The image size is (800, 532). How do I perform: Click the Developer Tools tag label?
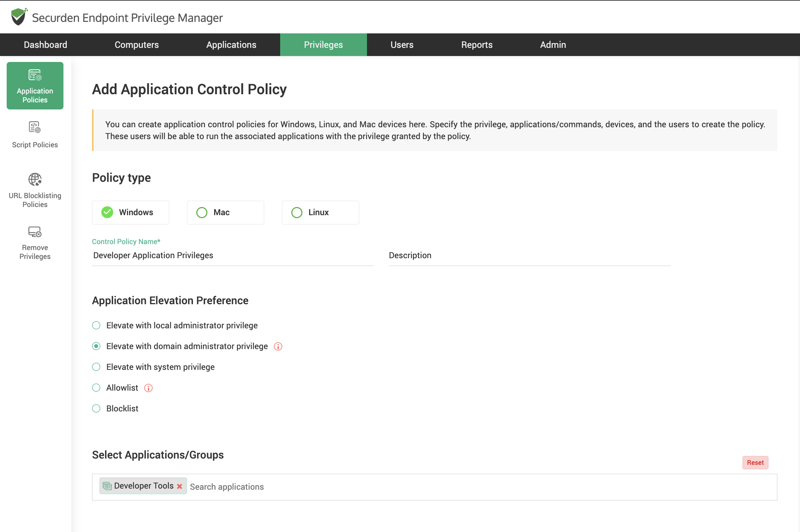(144, 486)
